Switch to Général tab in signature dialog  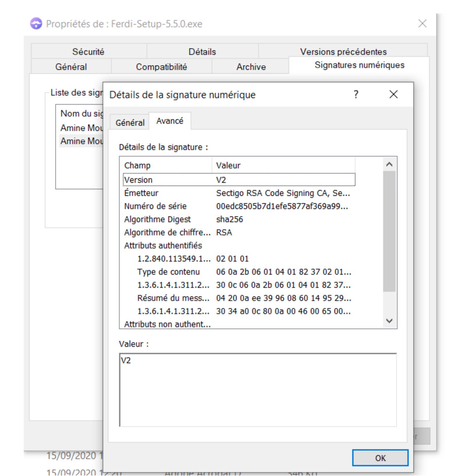(x=130, y=122)
